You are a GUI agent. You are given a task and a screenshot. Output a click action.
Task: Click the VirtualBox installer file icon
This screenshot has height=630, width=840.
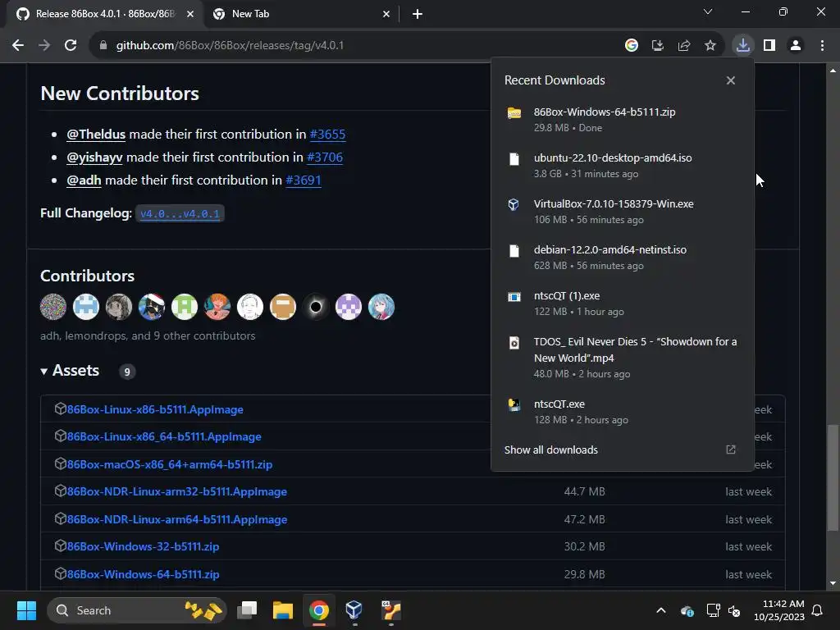coord(514,204)
